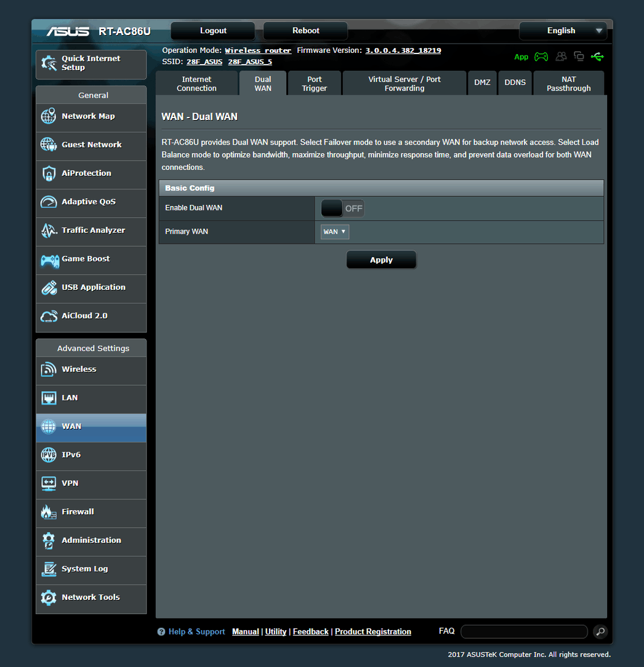644x667 pixels.
Task: Click the Game Boost controller icon
Action: [x=49, y=260]
